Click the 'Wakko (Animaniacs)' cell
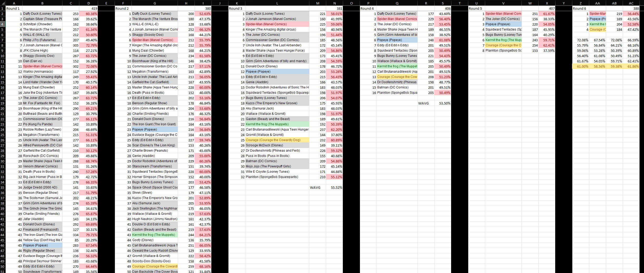 [42, 72]
